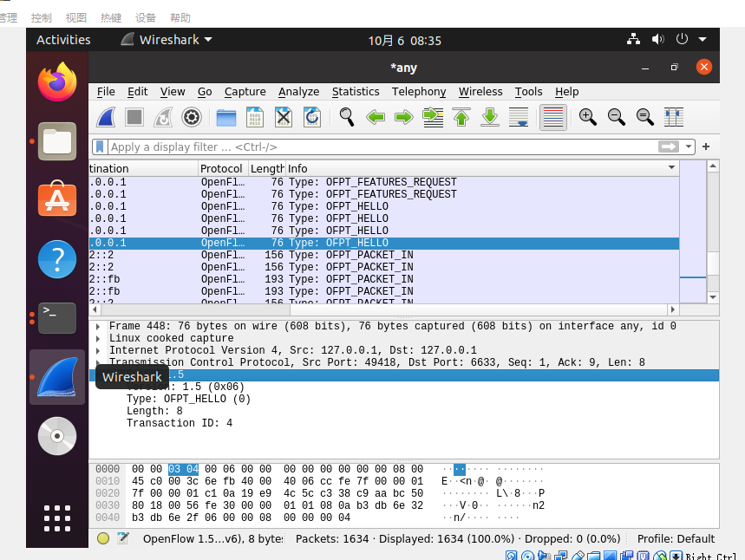
Task: Expand Internet Protocol Version 4 details
Action: click(x=98, y=350)
